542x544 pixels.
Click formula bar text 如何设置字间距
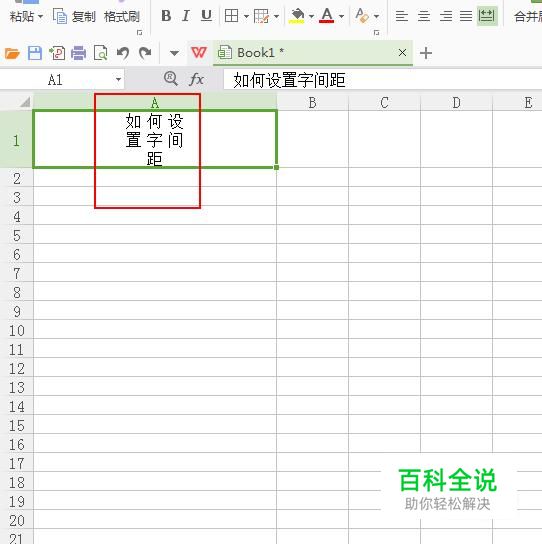click(x=289, y=80)
